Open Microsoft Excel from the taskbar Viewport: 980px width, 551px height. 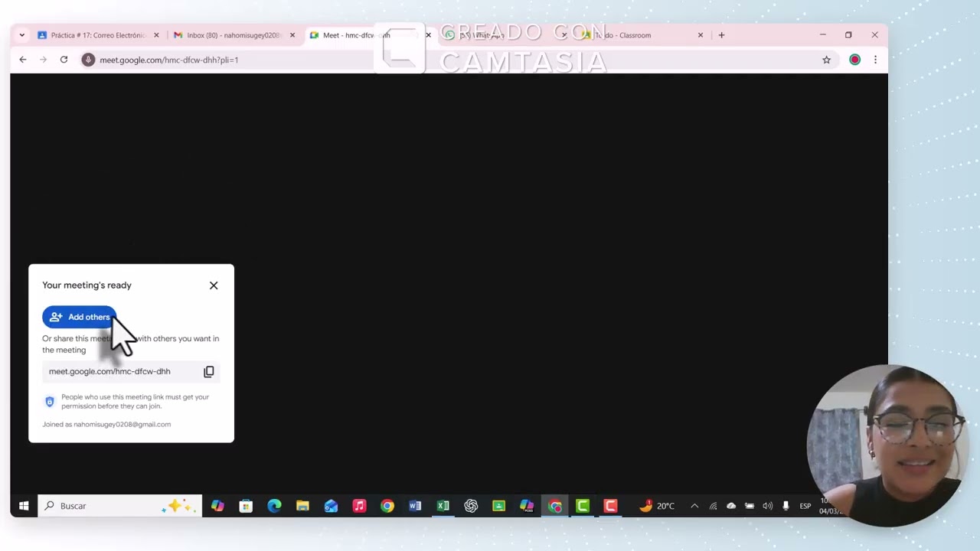click(x=443, y=506)
